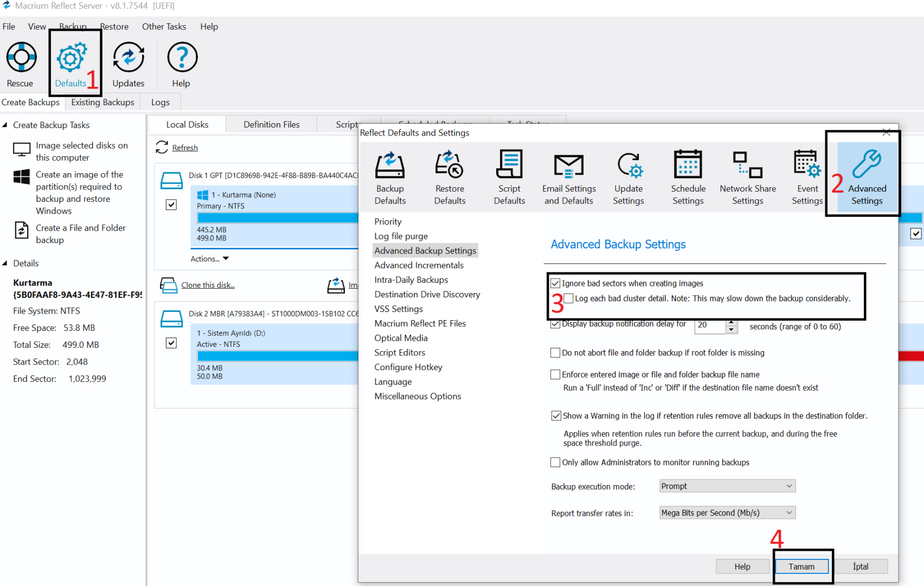Click the Refresh link
Image resolution: width=924 pixels, height=586 pixels.
click(185, 148)
